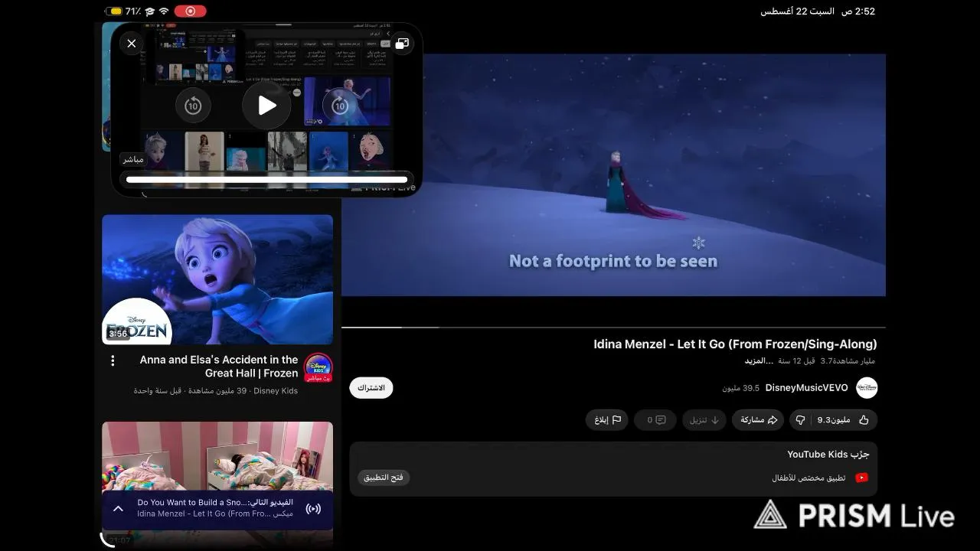Restore picture-in-picture to full screen
The width and height of the screenshot is (980, 551).
[x=402, y=44]
